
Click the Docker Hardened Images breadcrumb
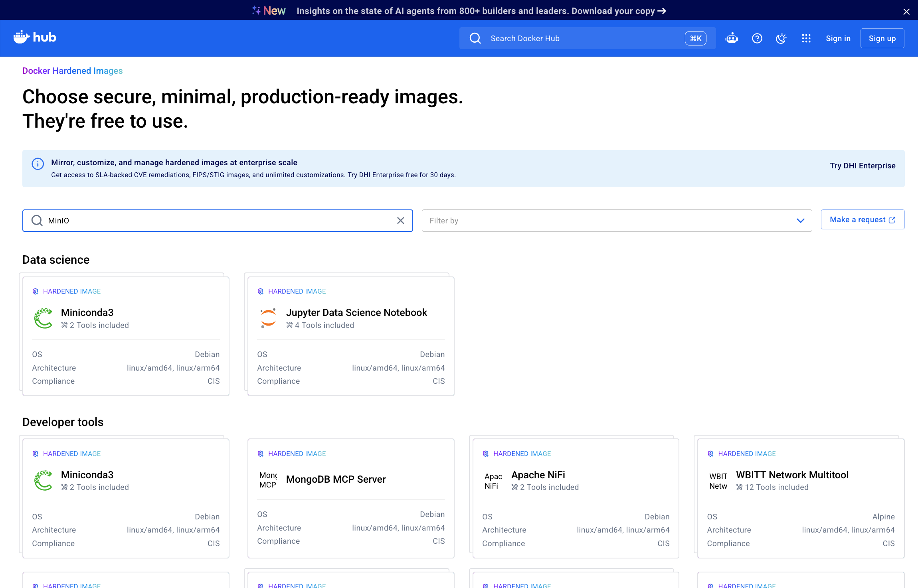[x=72, y=71]
